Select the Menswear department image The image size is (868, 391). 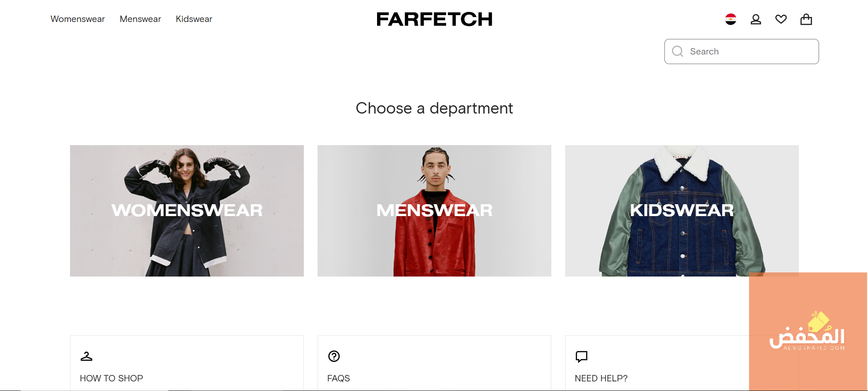(434, 211)
